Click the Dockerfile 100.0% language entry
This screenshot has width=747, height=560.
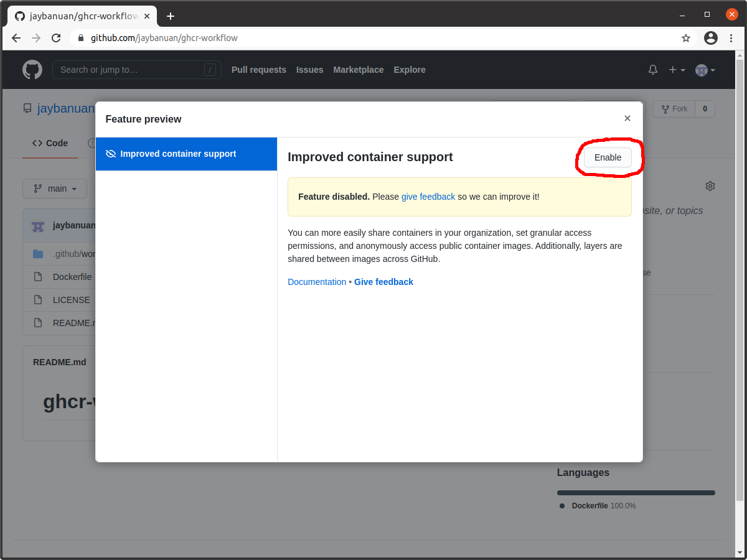(598, 506)
